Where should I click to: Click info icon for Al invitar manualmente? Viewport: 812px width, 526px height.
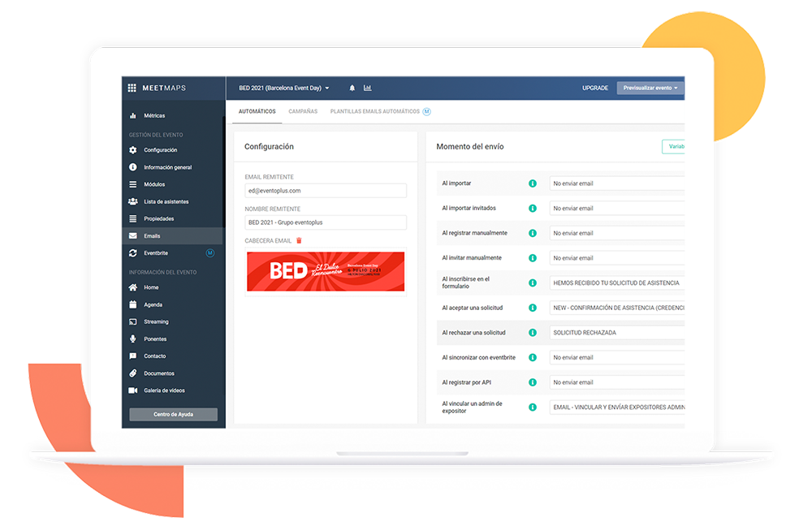point(533,258)
